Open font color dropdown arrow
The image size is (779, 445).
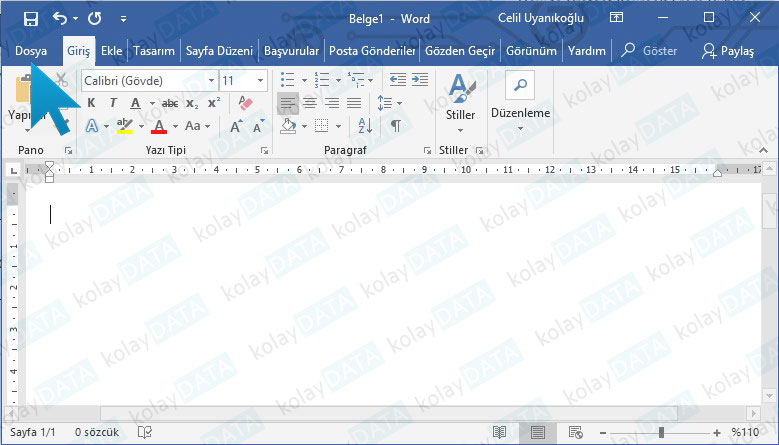[175, 126]
